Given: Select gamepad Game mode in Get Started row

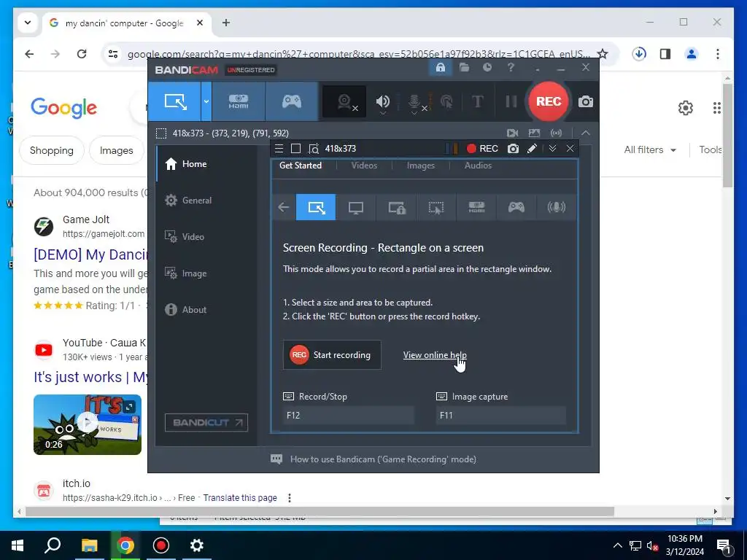Looking at the screenshot, I should click(x=516, y=207).
